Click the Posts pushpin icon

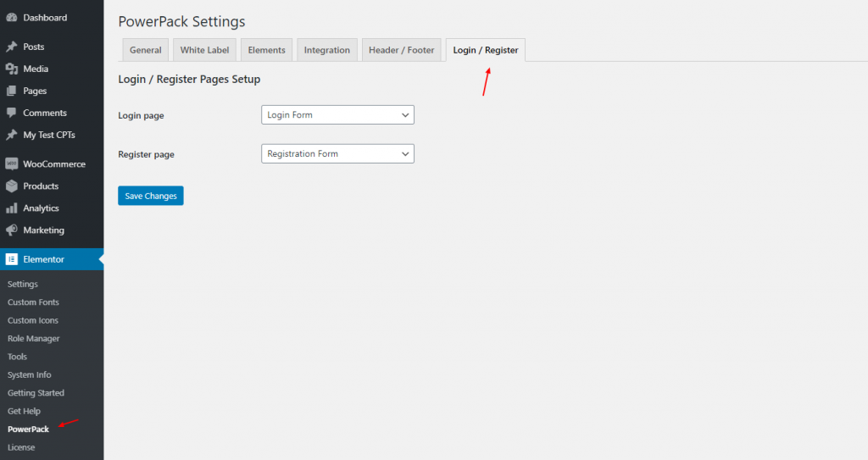[x=12, y=47]
